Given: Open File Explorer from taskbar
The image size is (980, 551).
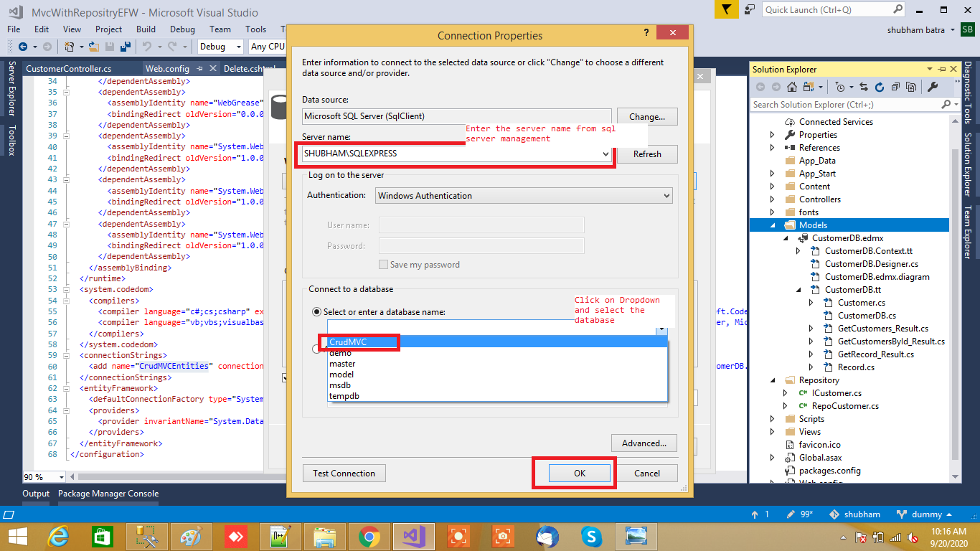Looking at the screenshot, I should click(x=325, y=537).
